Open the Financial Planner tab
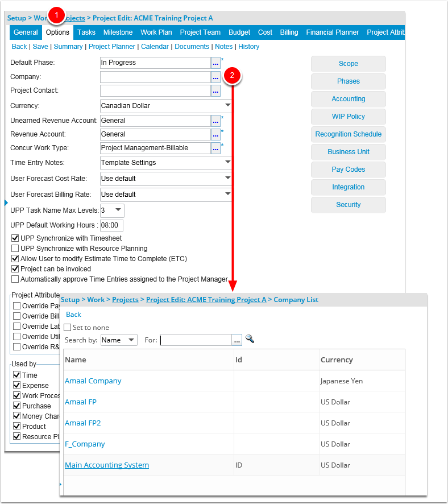Screen dimensions: 448x504 point(333,32)
